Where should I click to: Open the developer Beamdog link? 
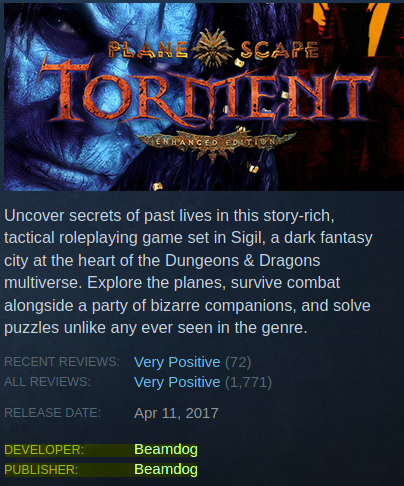(x=166, y=449)
